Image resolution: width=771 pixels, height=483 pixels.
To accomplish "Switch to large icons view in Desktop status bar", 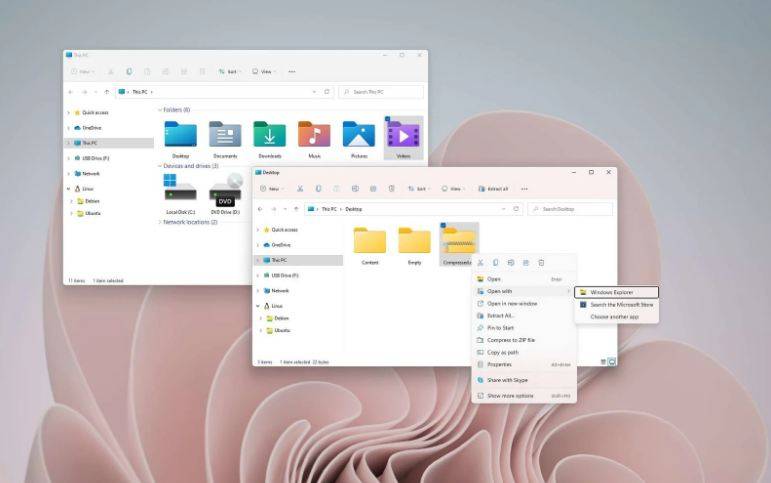I will pyautogui.click(x=612, y=362).
